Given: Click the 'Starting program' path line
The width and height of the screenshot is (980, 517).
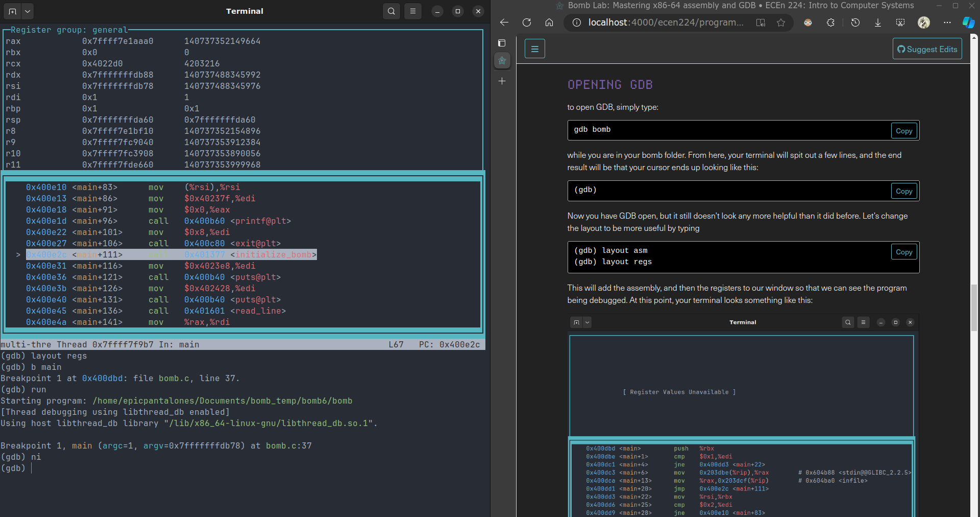Looking at the screenshot, I should click(176, 401).
